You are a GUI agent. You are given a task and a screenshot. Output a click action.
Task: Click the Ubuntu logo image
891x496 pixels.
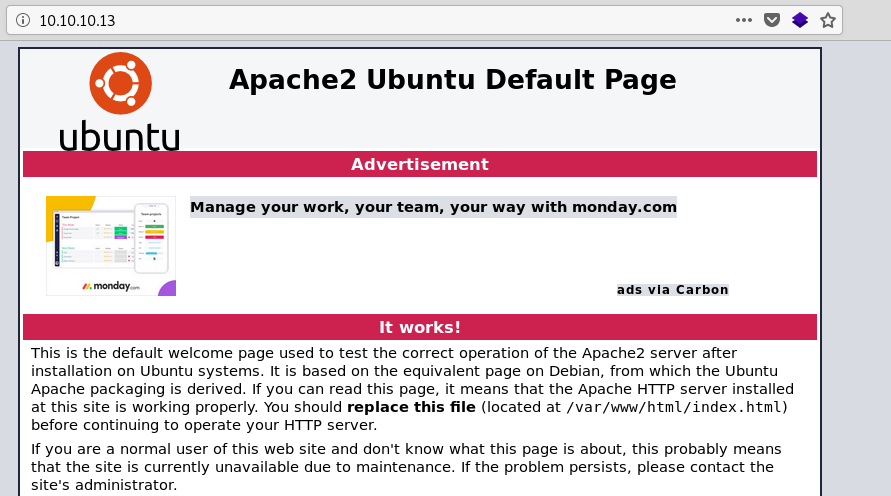120,102
